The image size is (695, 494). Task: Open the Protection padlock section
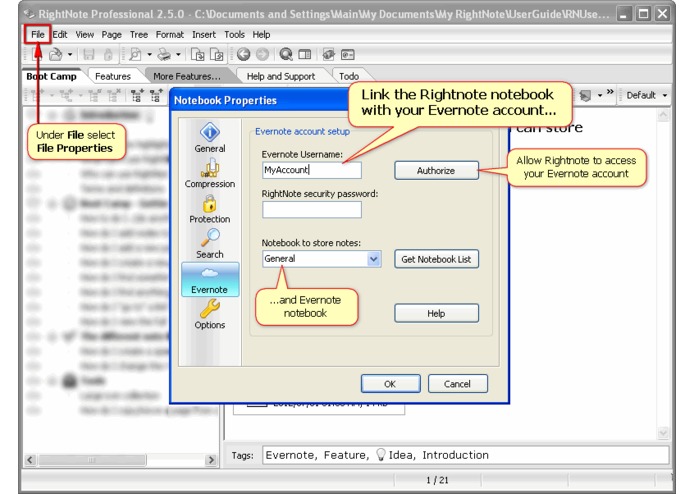(x=210, y=209)
